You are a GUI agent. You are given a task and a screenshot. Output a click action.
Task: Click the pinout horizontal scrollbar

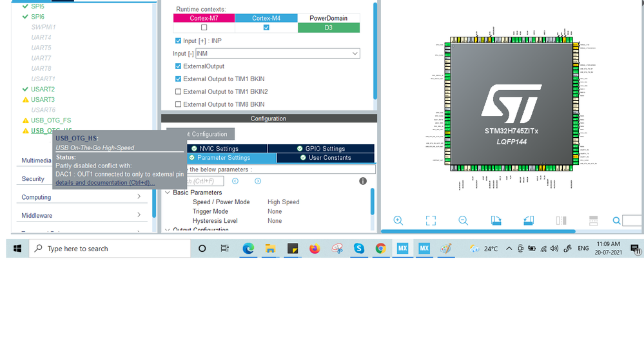coord(478,231)
